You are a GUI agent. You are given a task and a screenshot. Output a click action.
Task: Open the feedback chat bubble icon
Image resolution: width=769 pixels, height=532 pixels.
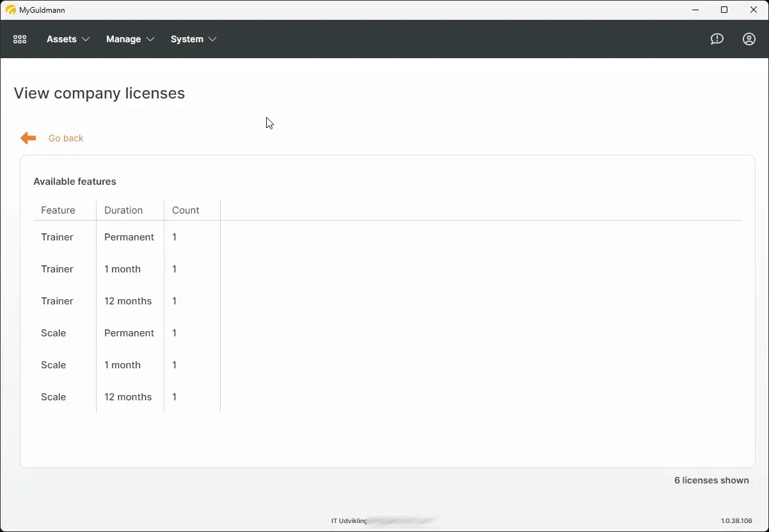tap(717, 39)
